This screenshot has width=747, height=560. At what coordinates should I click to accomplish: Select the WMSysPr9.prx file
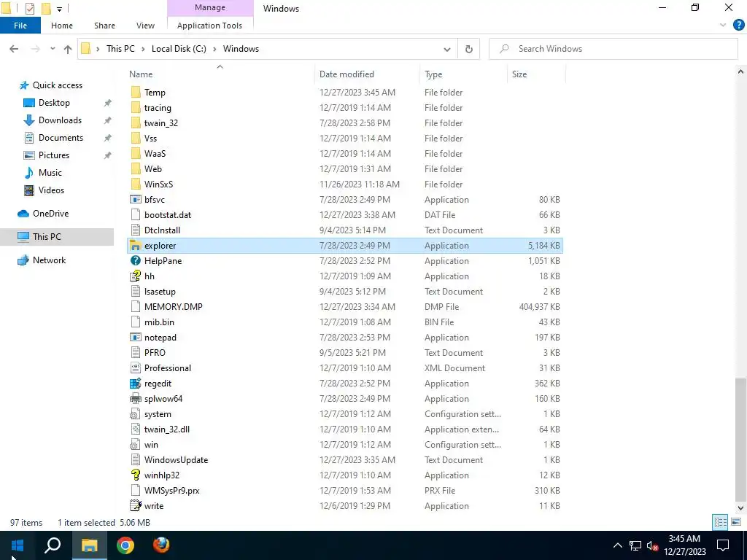(x=345, y=491)
